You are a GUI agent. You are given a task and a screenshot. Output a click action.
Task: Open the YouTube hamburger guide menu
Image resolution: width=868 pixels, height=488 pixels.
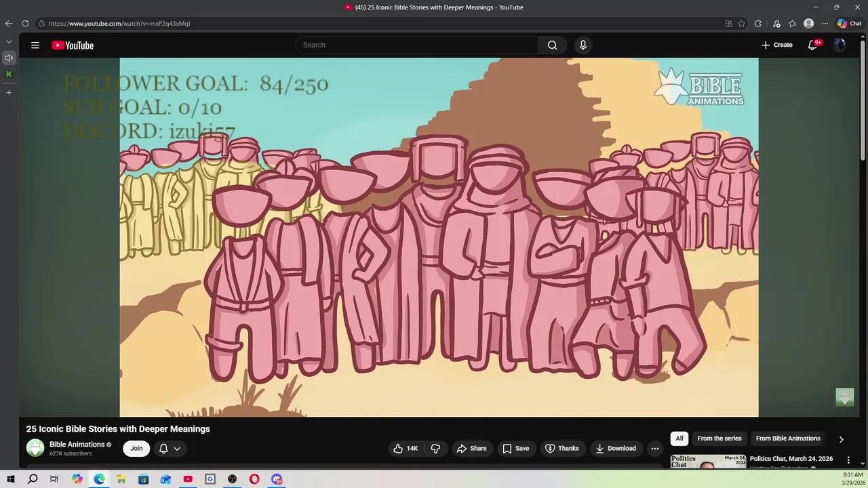click(x=35, y=45)
